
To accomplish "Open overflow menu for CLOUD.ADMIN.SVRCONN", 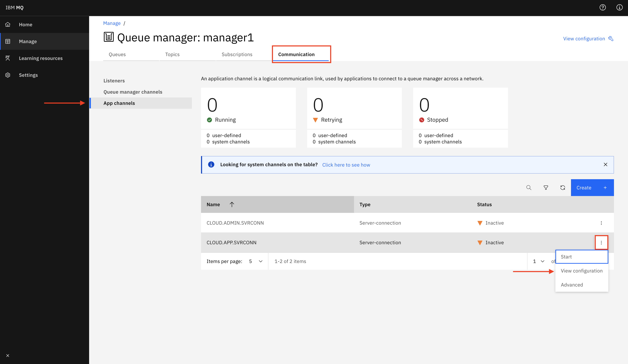I will coord(601,223).
